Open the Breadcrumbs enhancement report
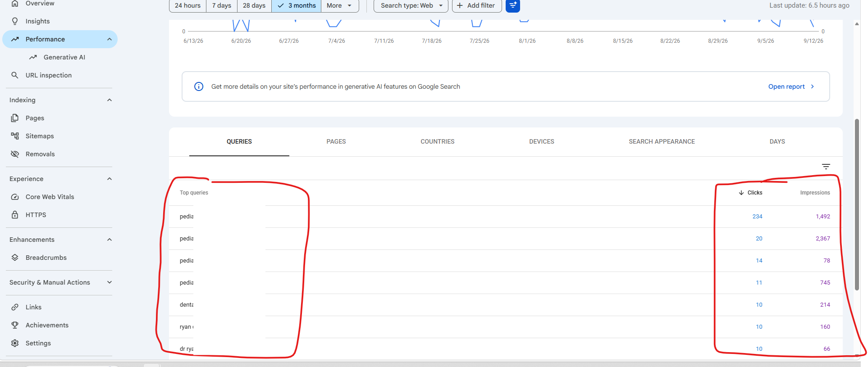868x367 pixels. 46,258
